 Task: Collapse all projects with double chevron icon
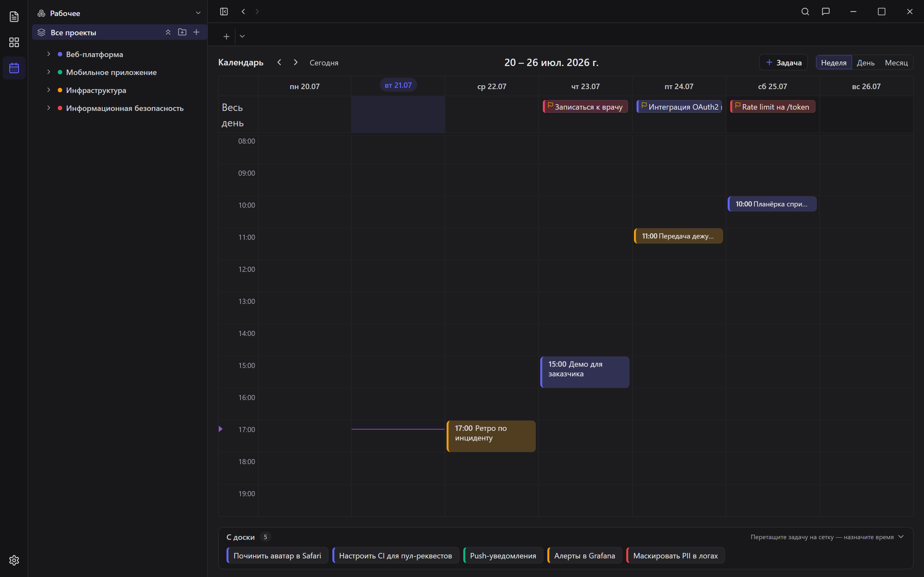coord(168,32)
